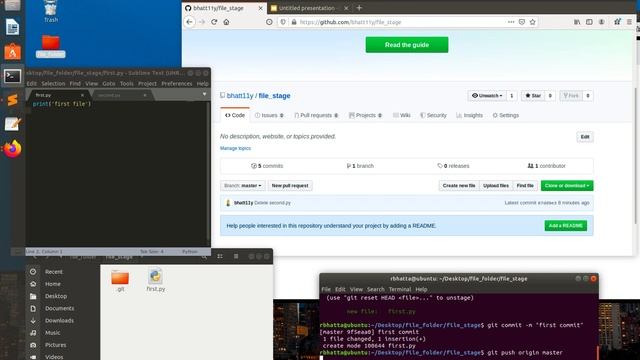Open the Insights tab on GitHub
This screenshot has width=640, height=360.
469,116
